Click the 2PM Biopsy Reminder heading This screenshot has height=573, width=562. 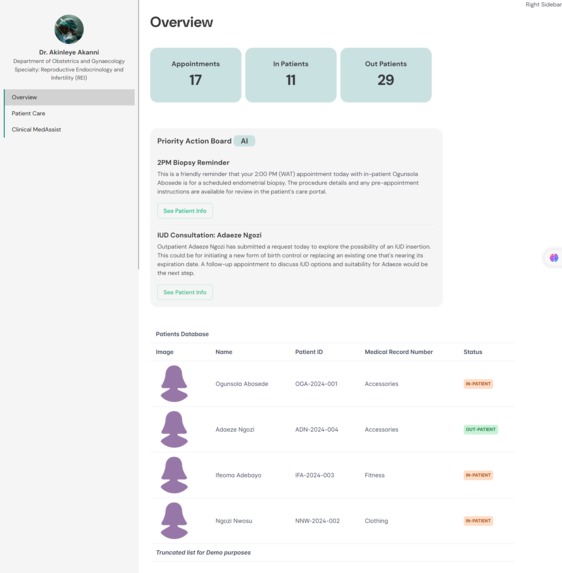coord(193,163)
